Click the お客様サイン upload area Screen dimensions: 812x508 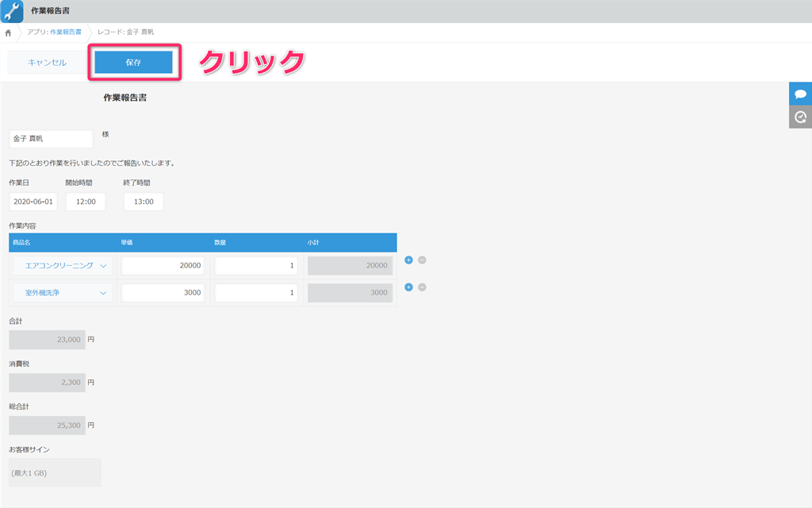point(55,472)
